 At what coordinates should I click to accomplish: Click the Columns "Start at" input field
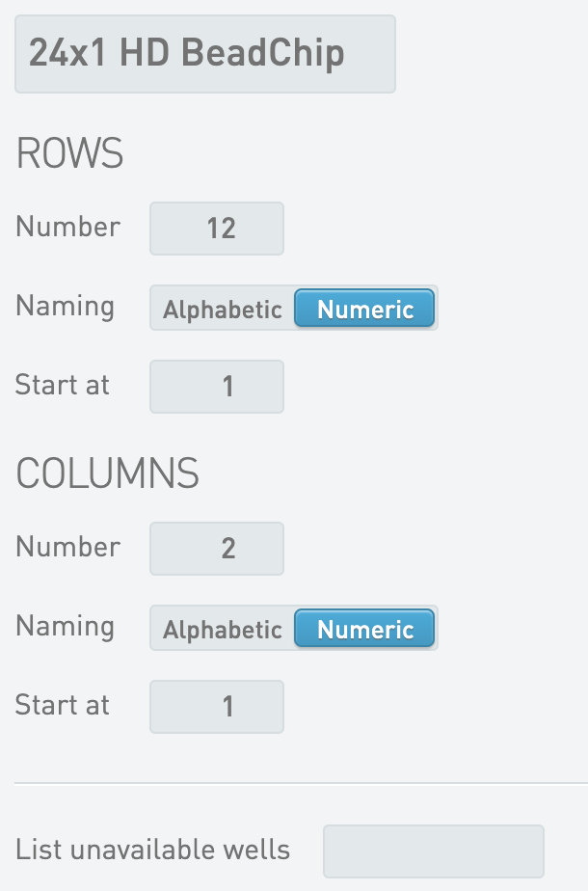pos(217,707)
